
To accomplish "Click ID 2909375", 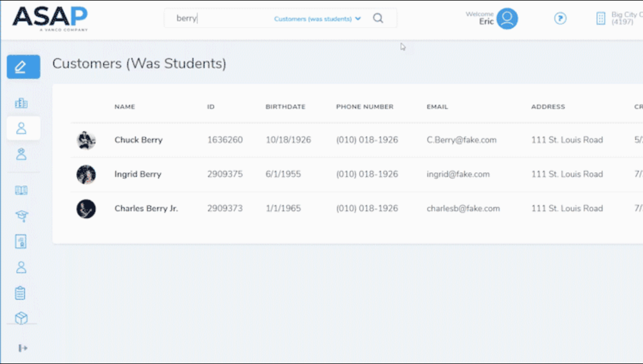I will click(224, 174).
